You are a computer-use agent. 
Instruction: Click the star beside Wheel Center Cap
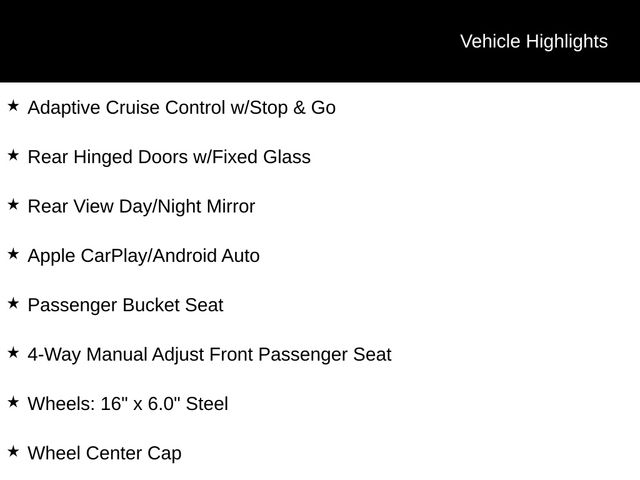point(13,451)
